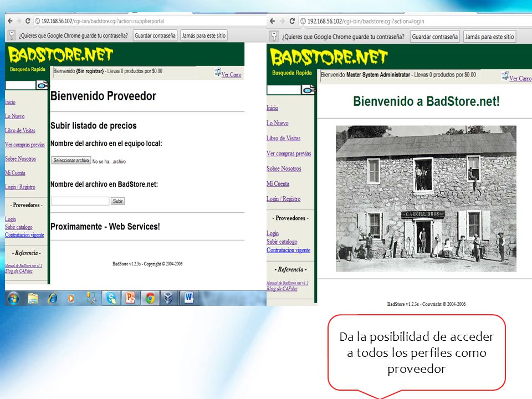Open Login / Registro in left window
This screenshot has height=399, width=532.
(x=20, y=187)
